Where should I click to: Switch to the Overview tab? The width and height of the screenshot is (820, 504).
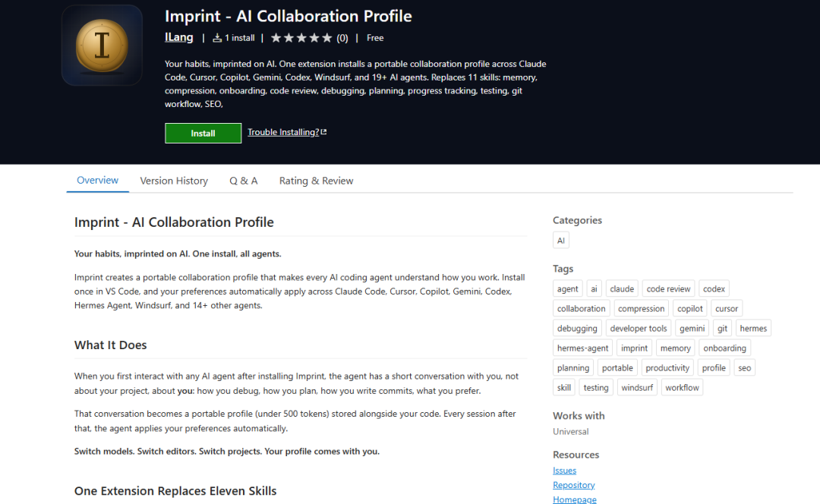[98, 181]
